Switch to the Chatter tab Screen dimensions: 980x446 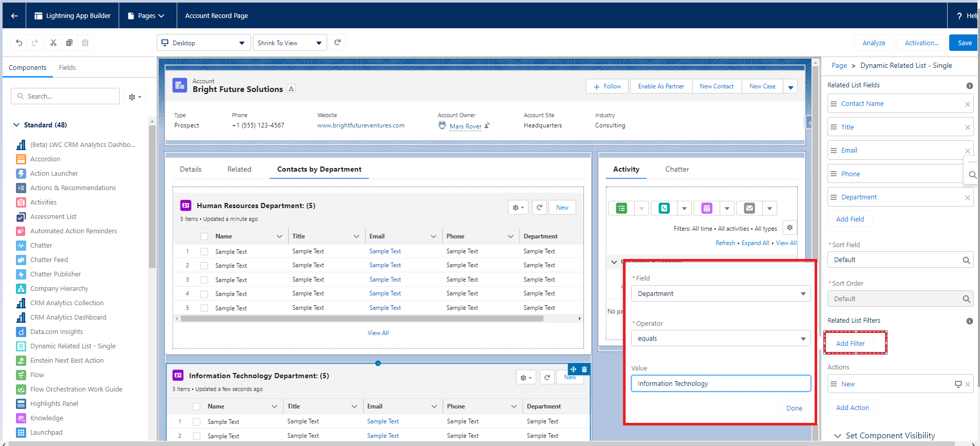pos(677,169)
